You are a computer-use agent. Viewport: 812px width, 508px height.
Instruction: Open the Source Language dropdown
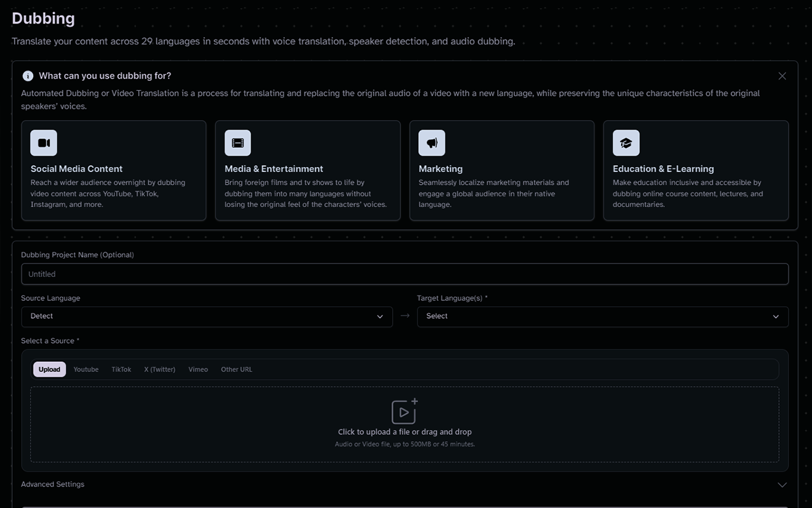coord(207,316)
